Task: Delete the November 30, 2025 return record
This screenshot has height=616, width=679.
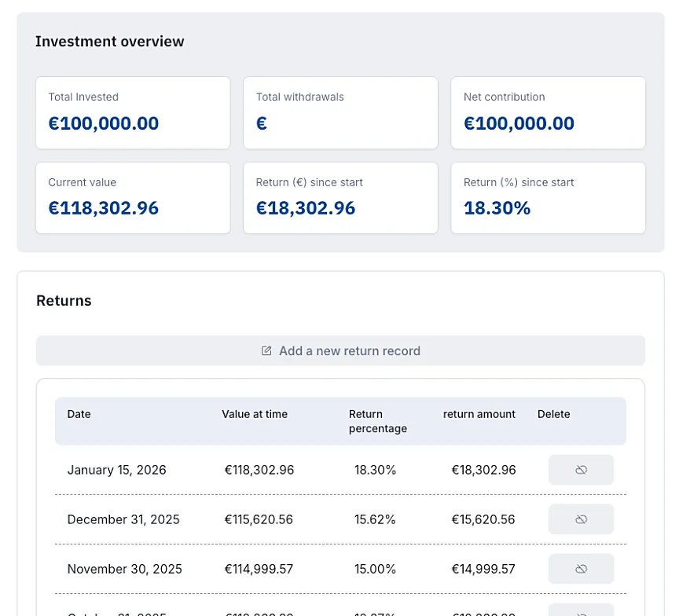Action: (x=581, y=569)
